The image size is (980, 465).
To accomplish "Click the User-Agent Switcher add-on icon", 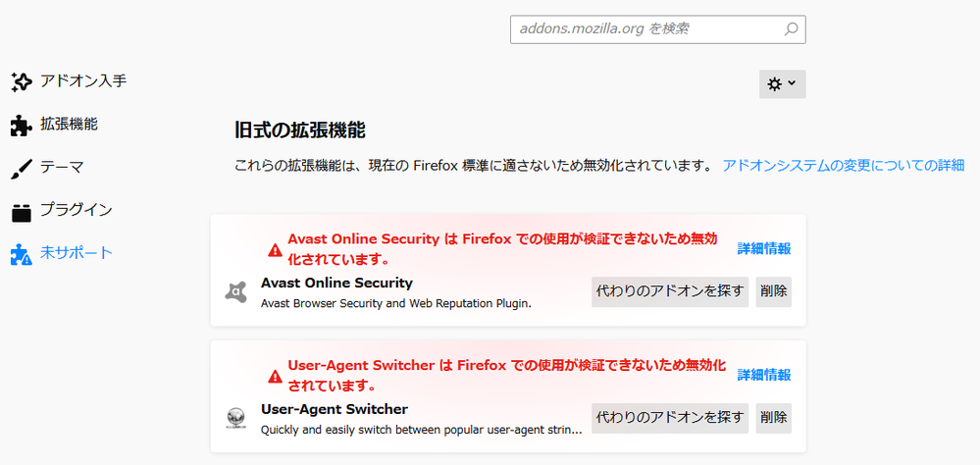I will click(x=235, y=418).
